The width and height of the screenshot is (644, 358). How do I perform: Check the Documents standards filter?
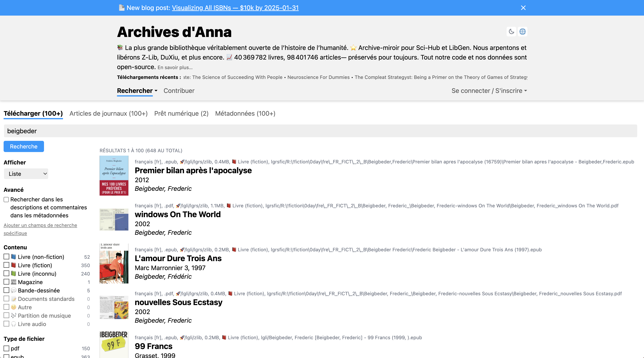click(6, 299)
